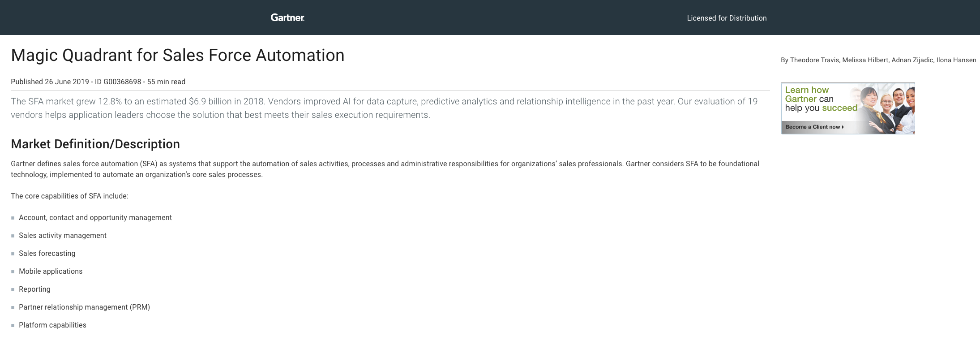
Task: Click the Gartner logo in header
Action: [287, 17]
